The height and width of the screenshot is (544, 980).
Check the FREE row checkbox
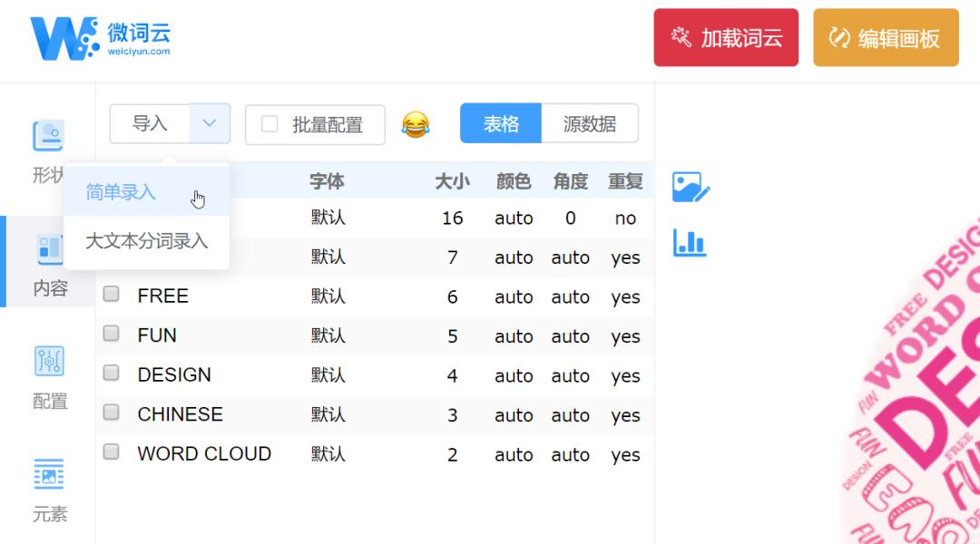click(111, 296)
